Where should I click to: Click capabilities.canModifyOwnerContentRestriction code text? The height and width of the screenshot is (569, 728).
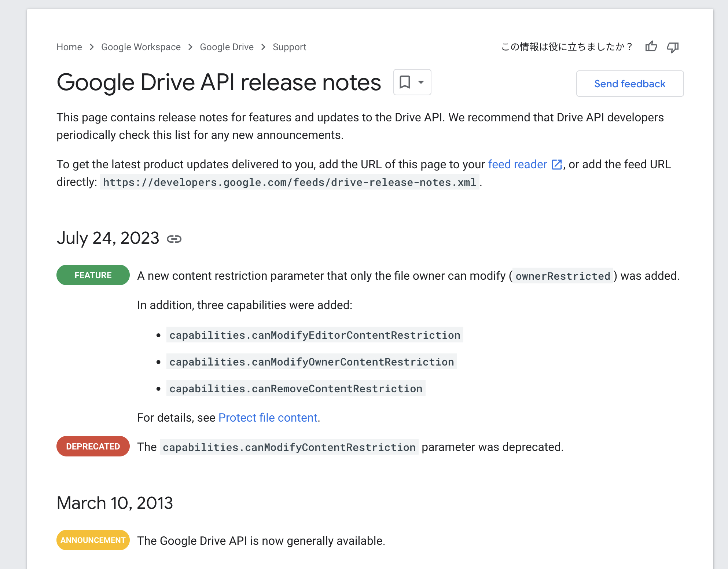(312, 361)
